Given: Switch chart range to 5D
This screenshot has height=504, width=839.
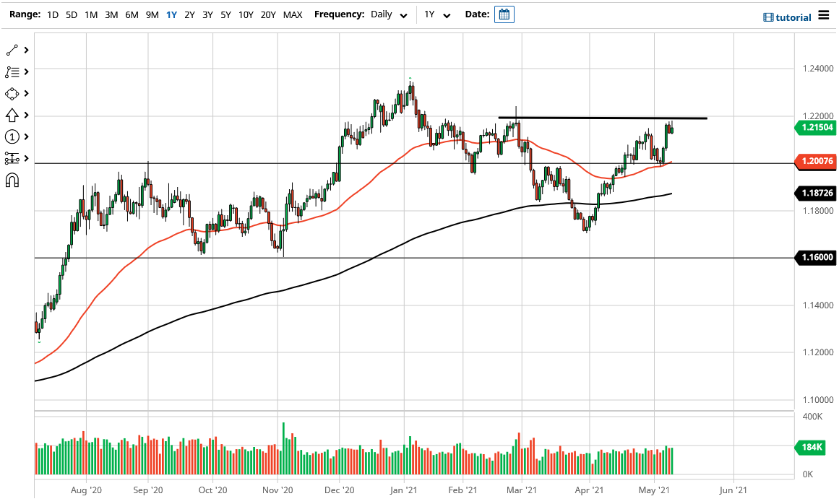Looking at the screenshot, I should (x=71, y=14).
